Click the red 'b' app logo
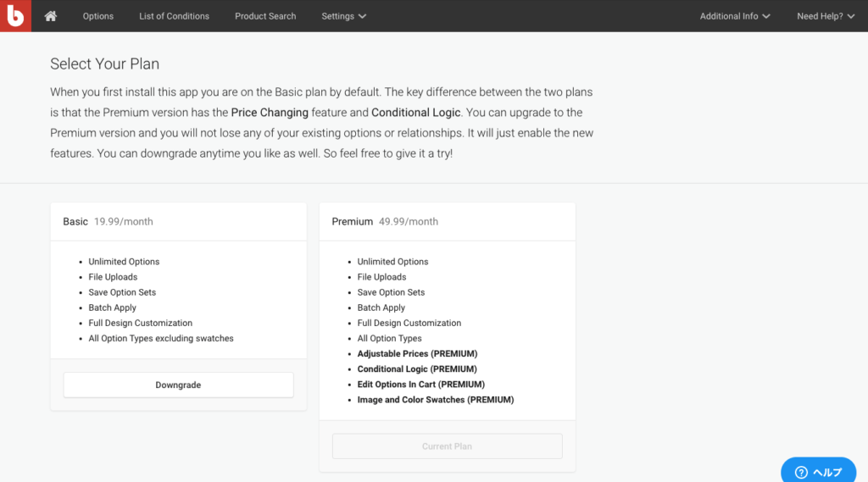868x482 pixels. click(15, 15)
